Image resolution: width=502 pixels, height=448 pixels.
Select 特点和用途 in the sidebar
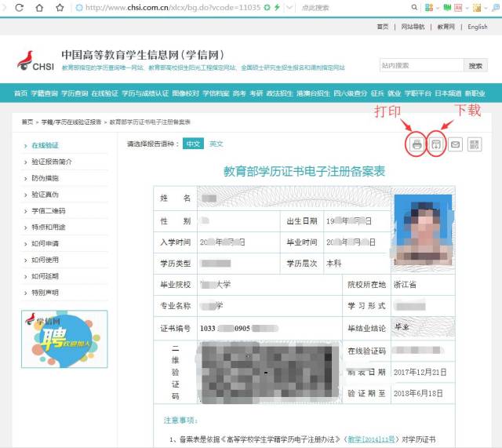49,227
